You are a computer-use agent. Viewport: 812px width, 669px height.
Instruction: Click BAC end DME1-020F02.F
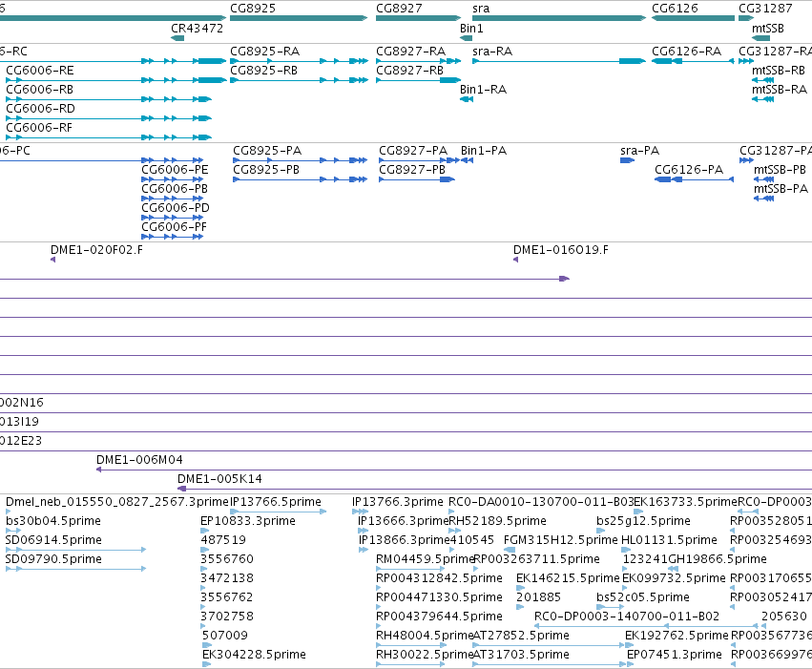click(x=96, y=250)
